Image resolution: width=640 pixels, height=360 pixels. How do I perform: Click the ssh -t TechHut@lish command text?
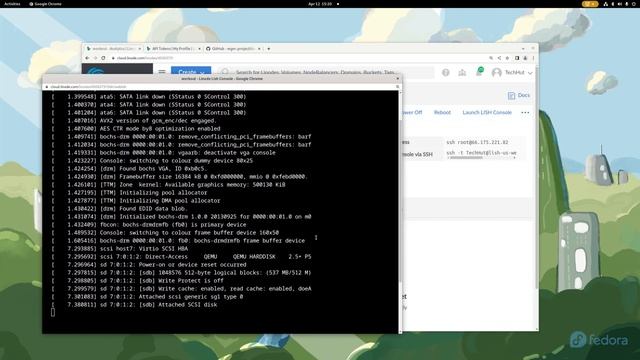(x=481, y=153)
